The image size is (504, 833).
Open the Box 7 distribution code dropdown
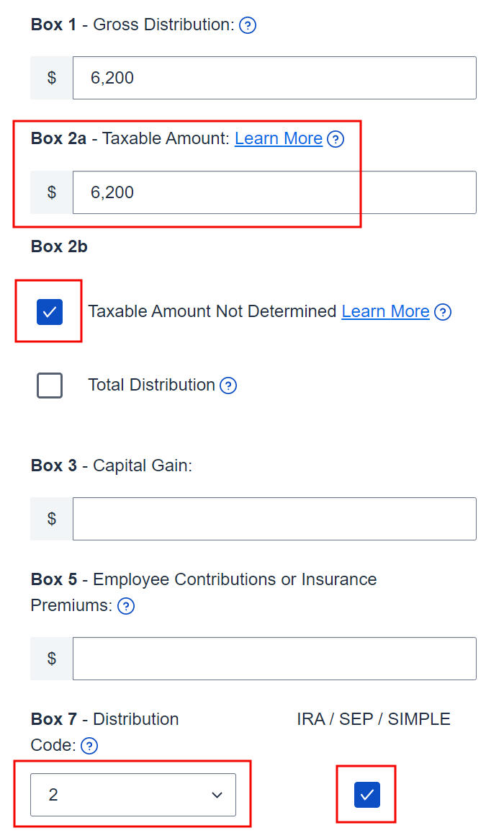[133, 794]
